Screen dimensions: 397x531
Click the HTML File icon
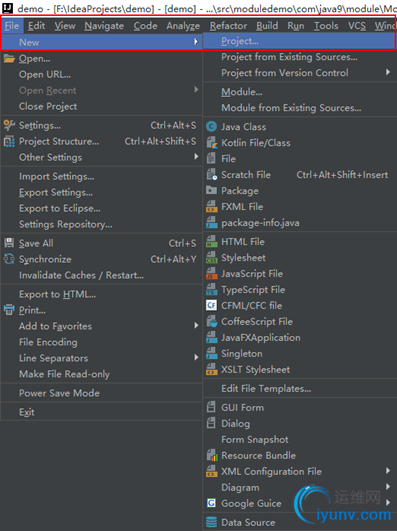click(212, 241)
